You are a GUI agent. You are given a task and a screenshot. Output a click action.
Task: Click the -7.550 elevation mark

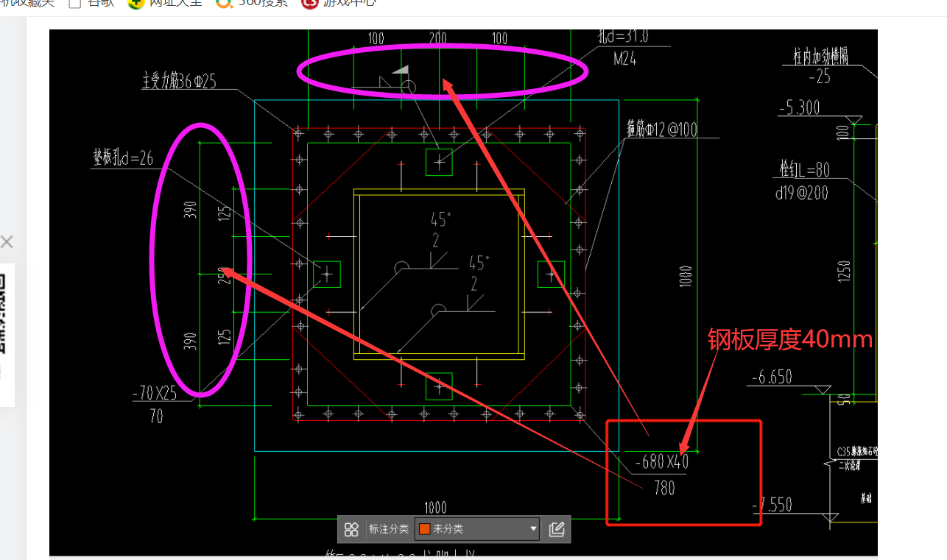(772, 505)
